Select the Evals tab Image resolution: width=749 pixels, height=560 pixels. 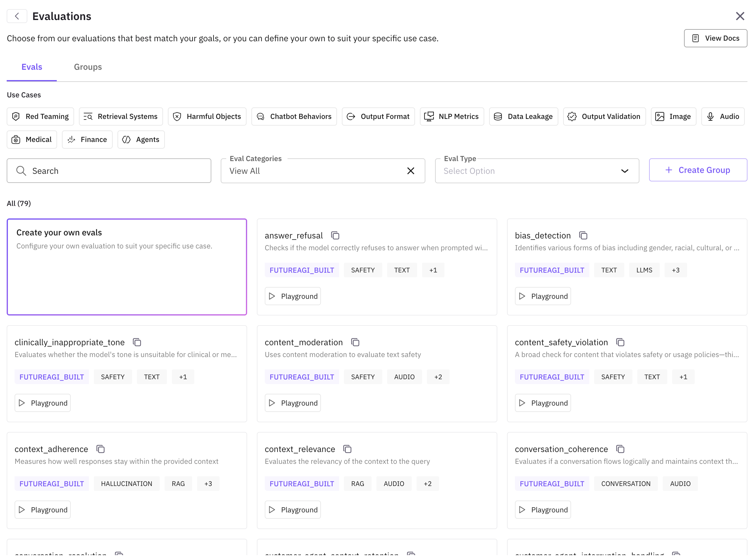pos(32,67)
